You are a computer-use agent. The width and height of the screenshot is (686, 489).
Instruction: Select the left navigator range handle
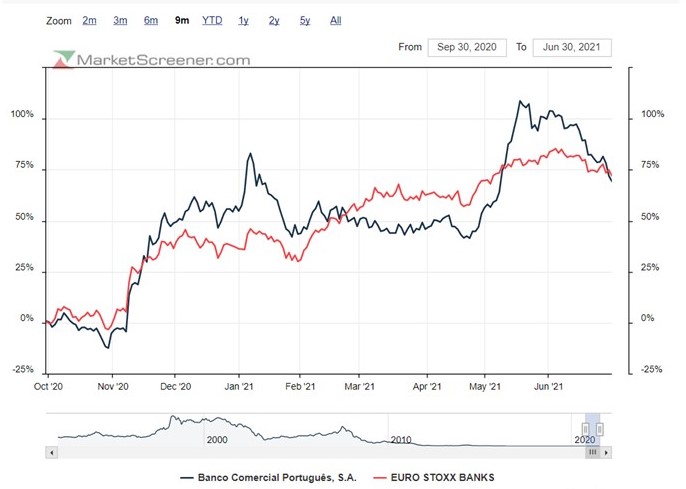tap(585, 429)
